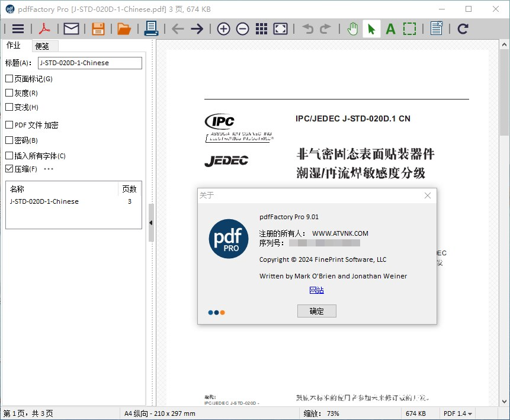
Task: Click the JEDEC logo on document page
Action: click(x=226, y=161)
